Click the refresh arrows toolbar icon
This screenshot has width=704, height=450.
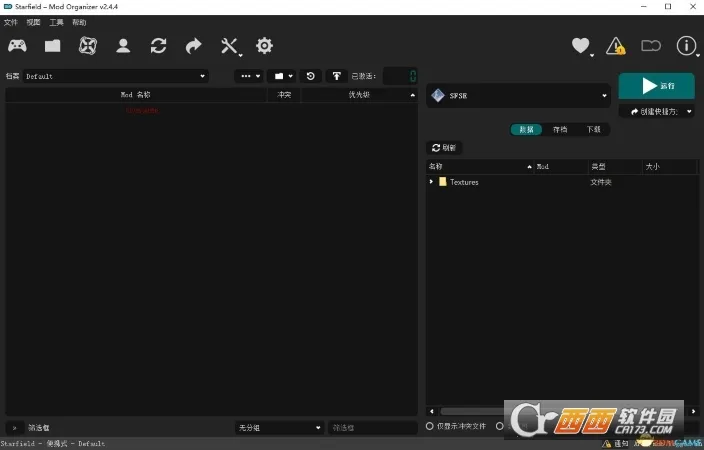click(158, 45)
